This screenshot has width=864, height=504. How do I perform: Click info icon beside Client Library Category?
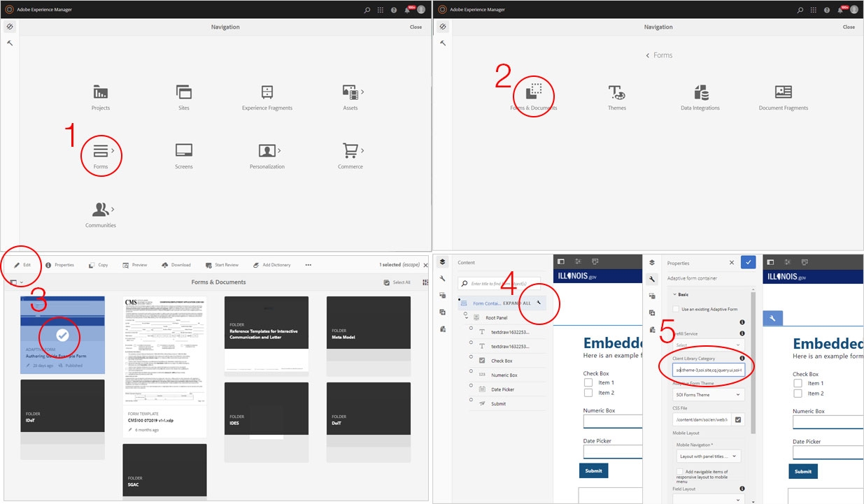pos(742,359)
